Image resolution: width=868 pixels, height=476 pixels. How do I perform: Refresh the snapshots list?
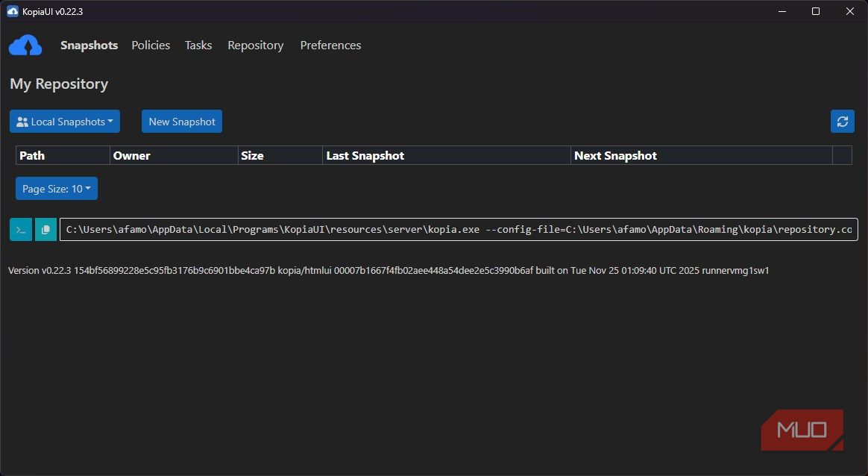click(842, 122)
